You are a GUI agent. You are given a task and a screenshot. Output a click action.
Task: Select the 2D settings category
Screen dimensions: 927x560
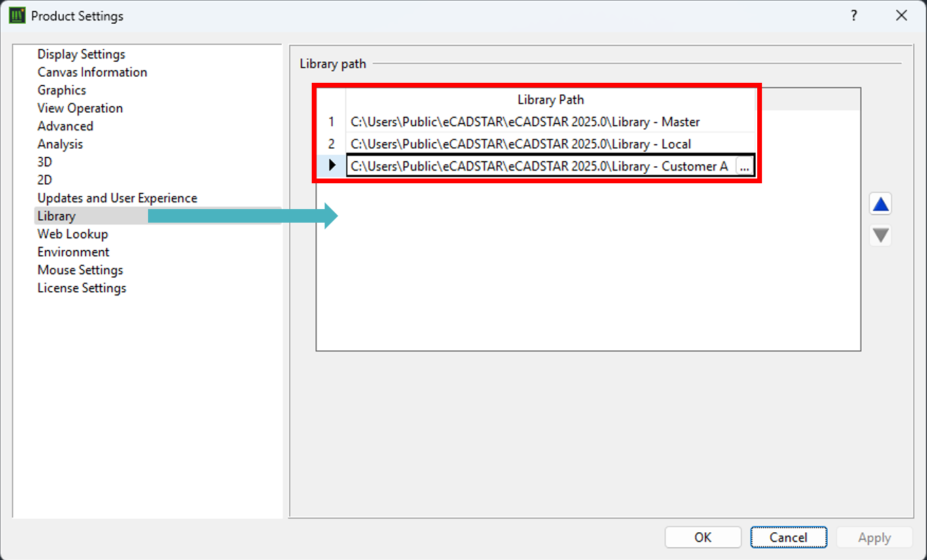pyautogui.click(x=45, y=180)
